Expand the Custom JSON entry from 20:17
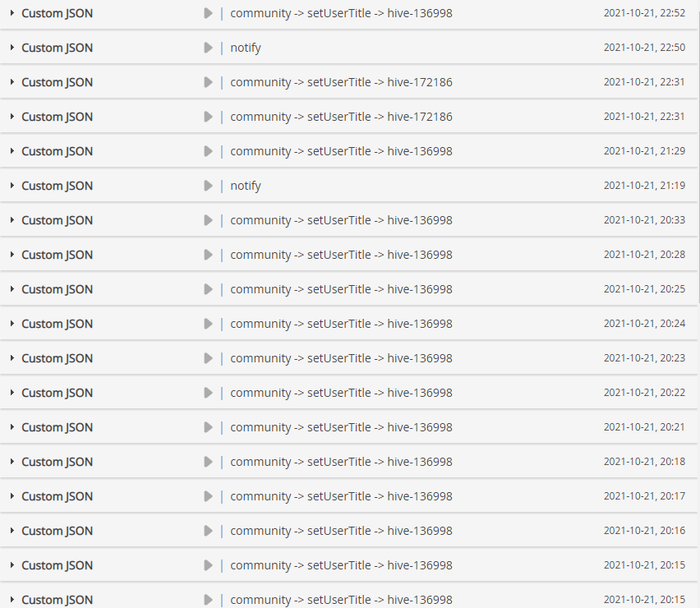700x608 pixels. (x=12, y=496)
